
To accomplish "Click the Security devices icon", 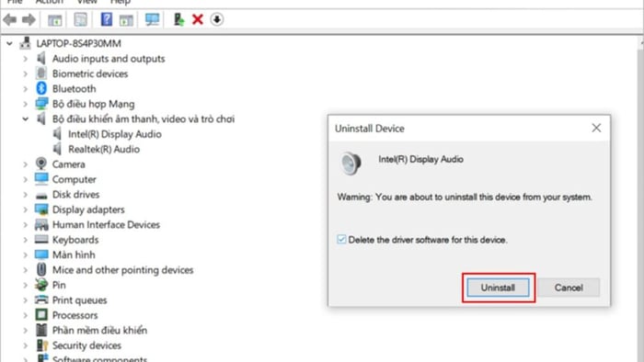I will 42,345.
